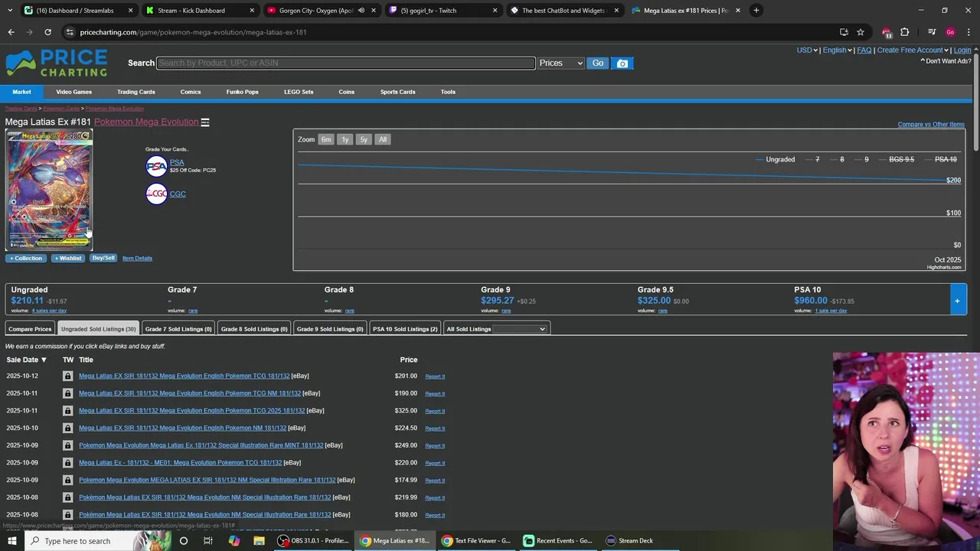Screen dimensions: 980x551
Task: Open Task View on taskbar
Action: coord(207,541)
